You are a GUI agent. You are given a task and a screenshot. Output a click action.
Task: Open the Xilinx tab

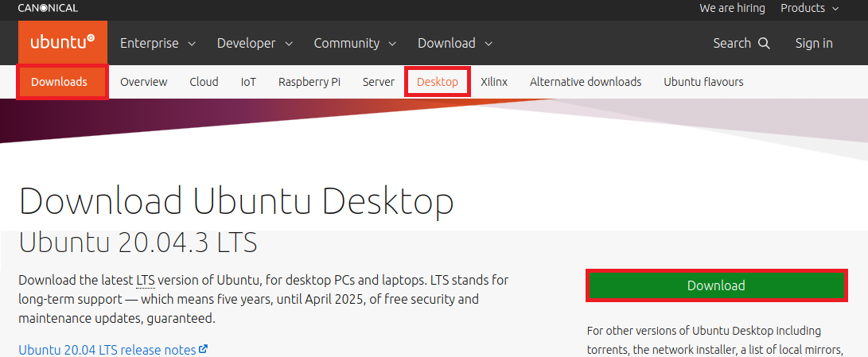[x=494, y=82]
